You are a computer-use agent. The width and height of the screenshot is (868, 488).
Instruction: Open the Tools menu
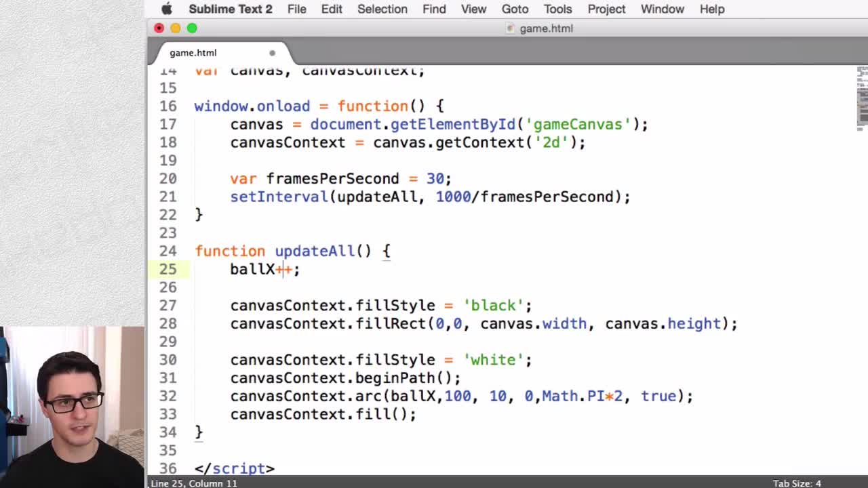(x=557, y=9)
